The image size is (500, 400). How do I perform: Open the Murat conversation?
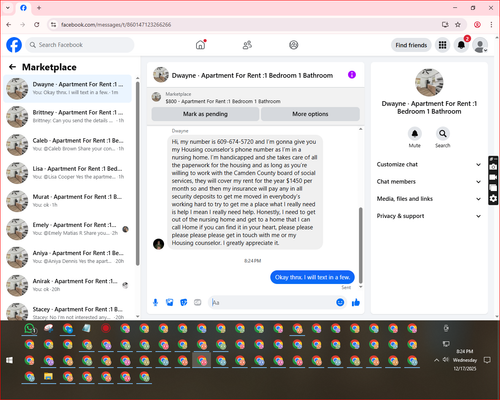click(x=68, y=201)
